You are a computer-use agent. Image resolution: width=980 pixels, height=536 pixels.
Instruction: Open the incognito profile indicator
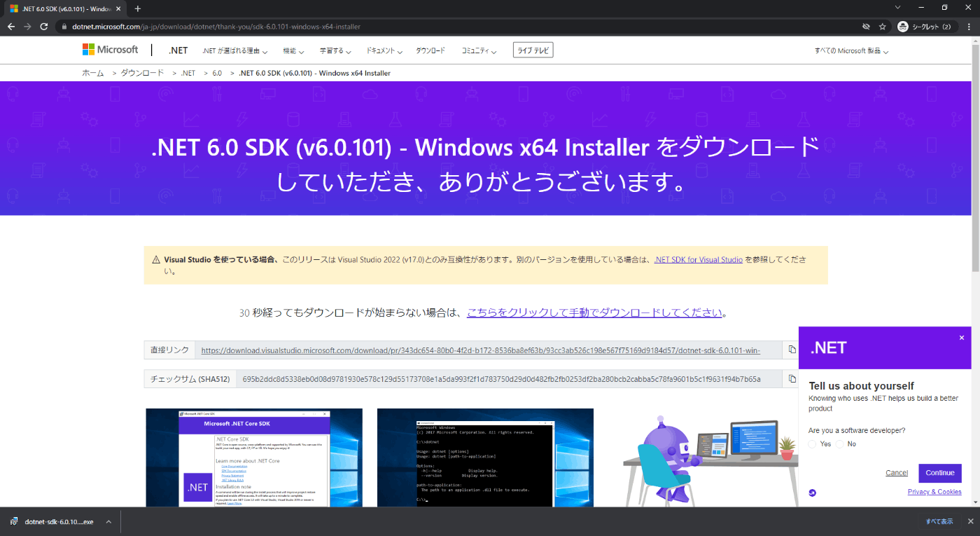click(924, 27)
